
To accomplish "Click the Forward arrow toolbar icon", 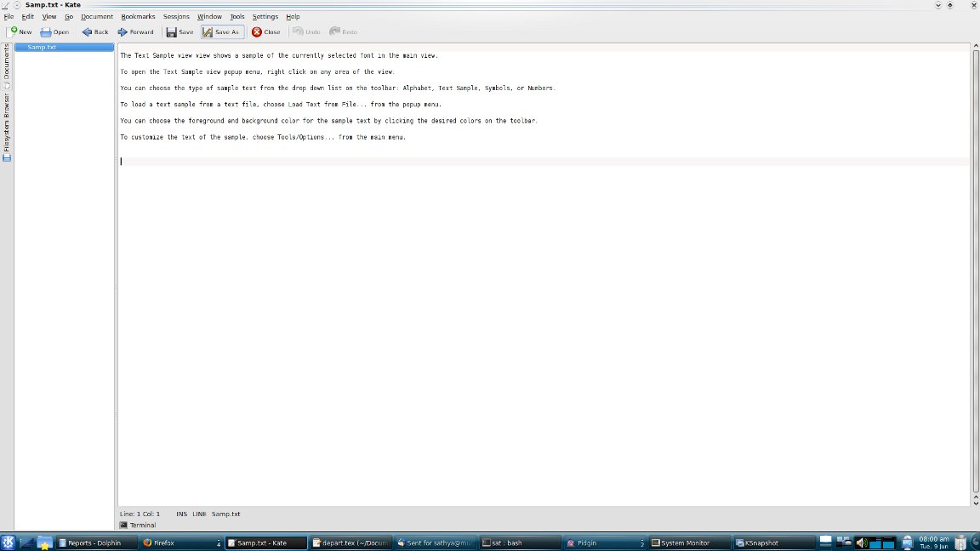I will click(x=122, y=31).
